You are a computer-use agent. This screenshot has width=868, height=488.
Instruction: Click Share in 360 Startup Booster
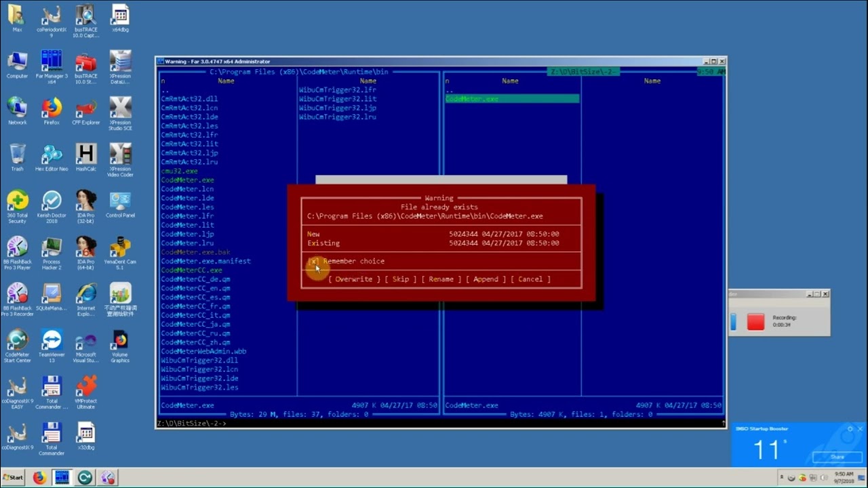837,457
